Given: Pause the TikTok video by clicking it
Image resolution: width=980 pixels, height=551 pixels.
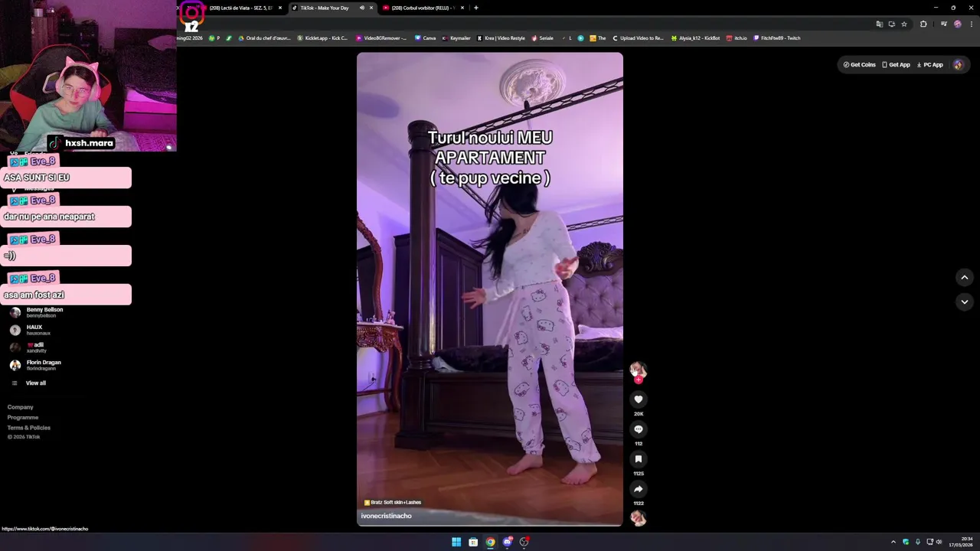Looking at the screenshot, I should tap(490, 289).
